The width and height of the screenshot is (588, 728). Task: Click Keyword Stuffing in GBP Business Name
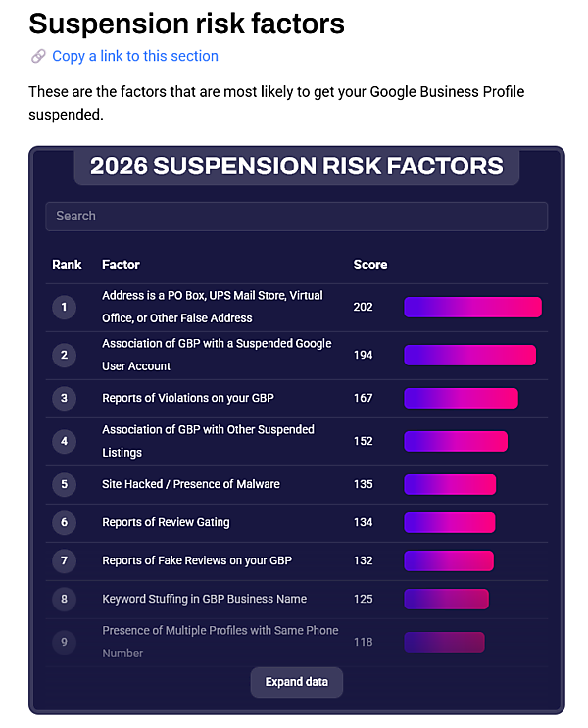coord(204,599)
